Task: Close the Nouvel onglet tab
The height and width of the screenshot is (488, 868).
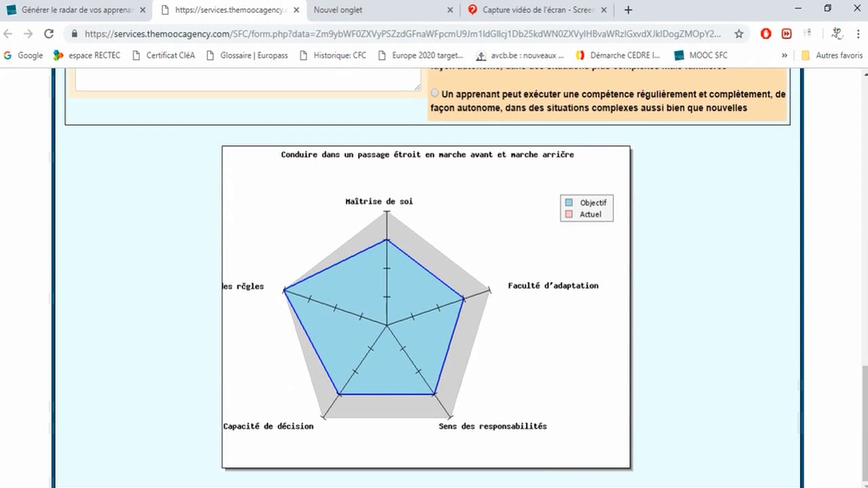Action: [451, 10]
